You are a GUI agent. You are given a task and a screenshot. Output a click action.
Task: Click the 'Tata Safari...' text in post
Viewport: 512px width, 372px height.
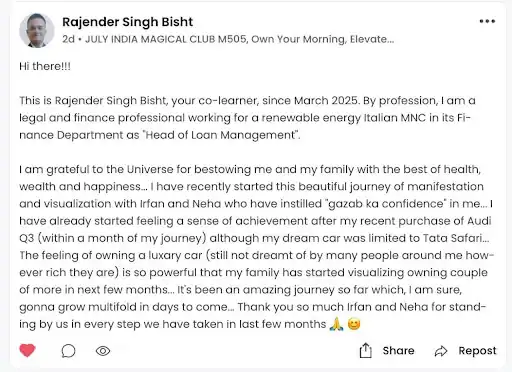point(456,238)
